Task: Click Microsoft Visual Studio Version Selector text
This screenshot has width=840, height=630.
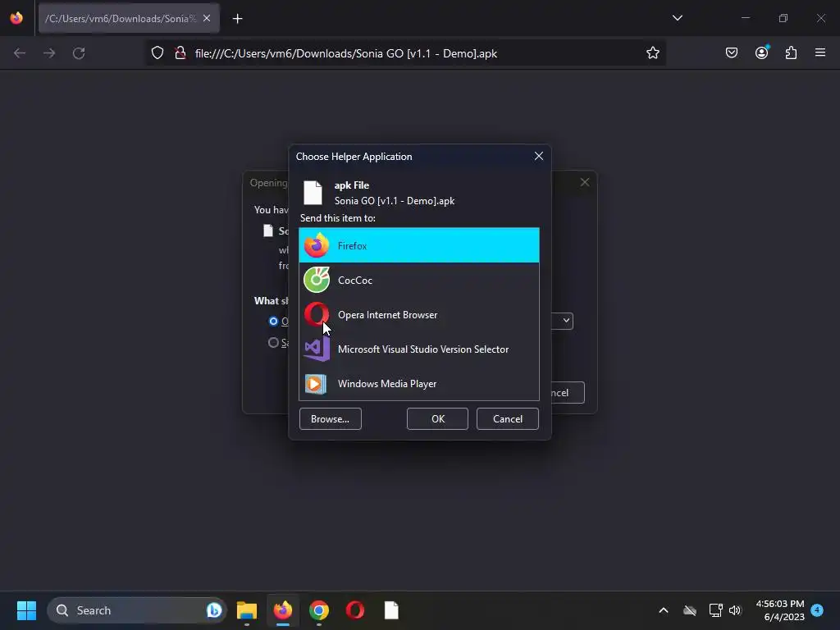Action: coord(423,349)
